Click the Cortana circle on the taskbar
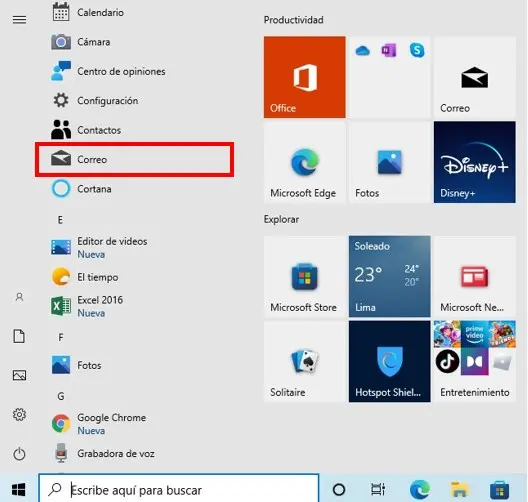The height and width of the screenshot is (502, 528). pyautogui.click(x=339, y=489)
